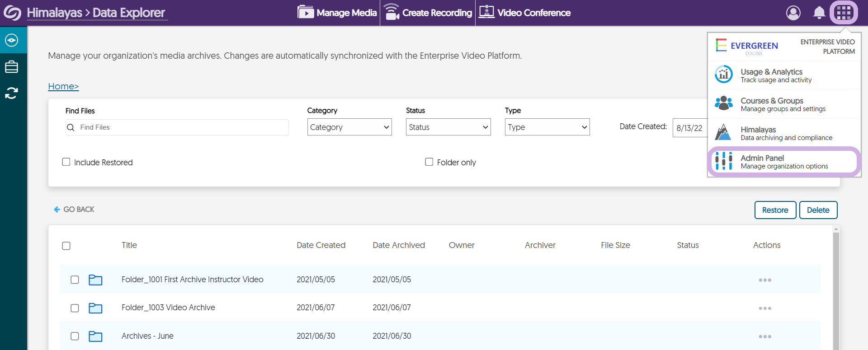Open the user profile icon

pyautogui.click(x=793, y=13)
